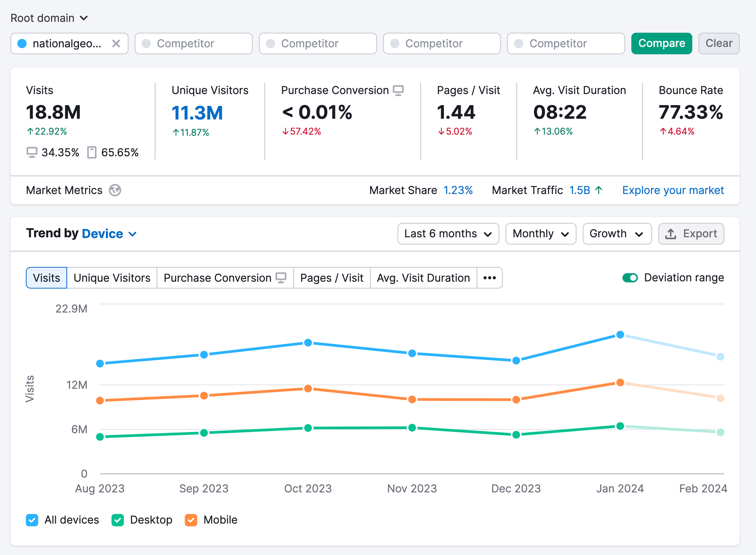
Task: Switch to the Unique Visitors chart tab
Action: click(112, 278)
